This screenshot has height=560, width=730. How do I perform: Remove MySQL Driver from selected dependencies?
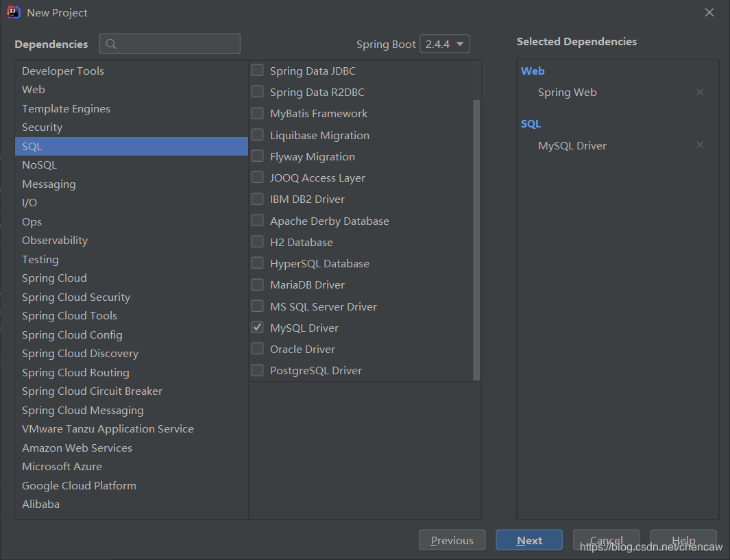point(699,145)
